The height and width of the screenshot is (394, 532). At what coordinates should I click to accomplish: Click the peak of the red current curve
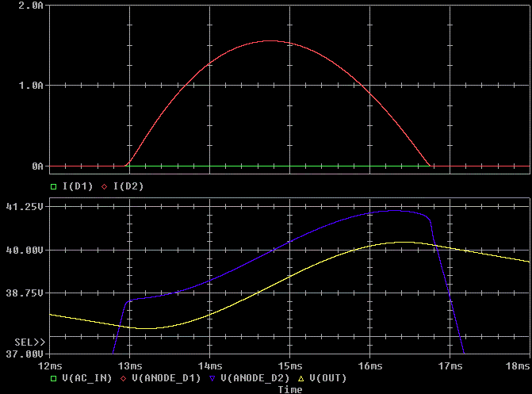[270, 40]
